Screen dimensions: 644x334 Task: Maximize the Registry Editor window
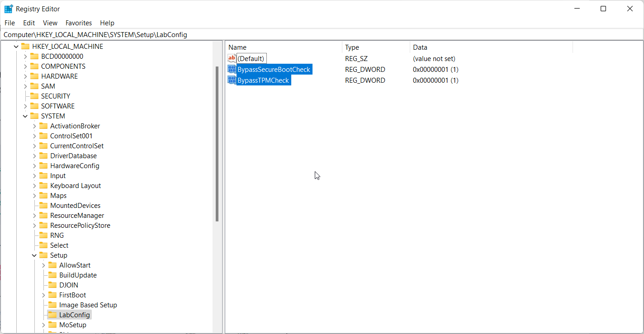coord(603,9)
